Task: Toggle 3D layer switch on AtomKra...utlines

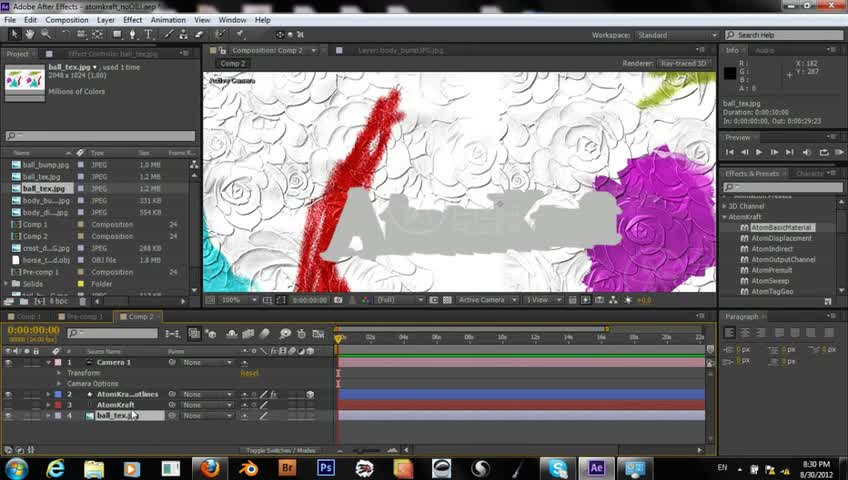Action: pos(310,395)
